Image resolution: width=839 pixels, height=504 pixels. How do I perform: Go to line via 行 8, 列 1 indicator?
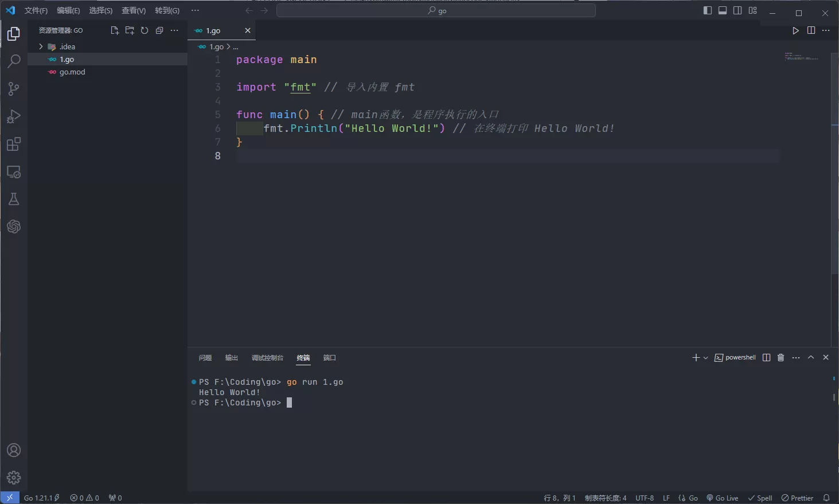(560, 498)
